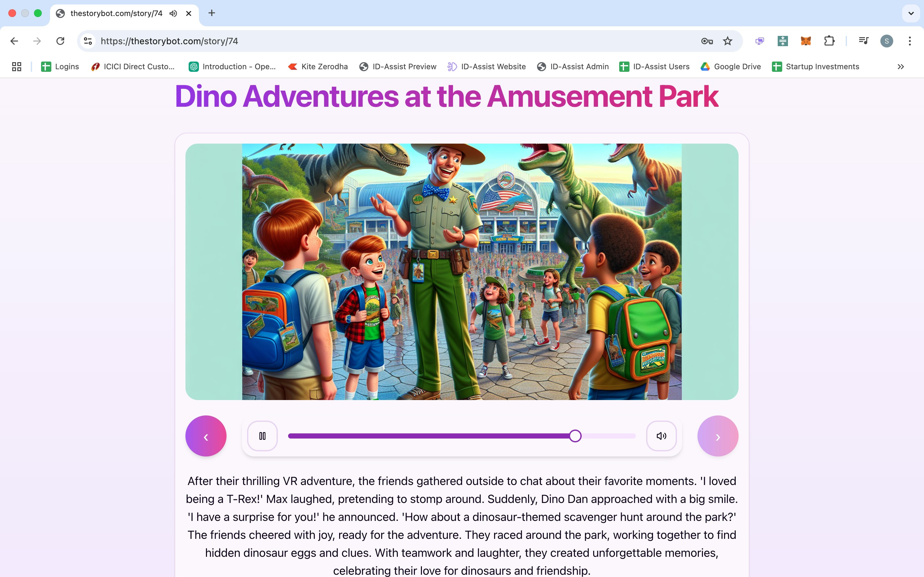Image resolution: width=924 pixels, height=577 pixels.
Task: Open a new browser tab
Action: [x=211, y=13]
